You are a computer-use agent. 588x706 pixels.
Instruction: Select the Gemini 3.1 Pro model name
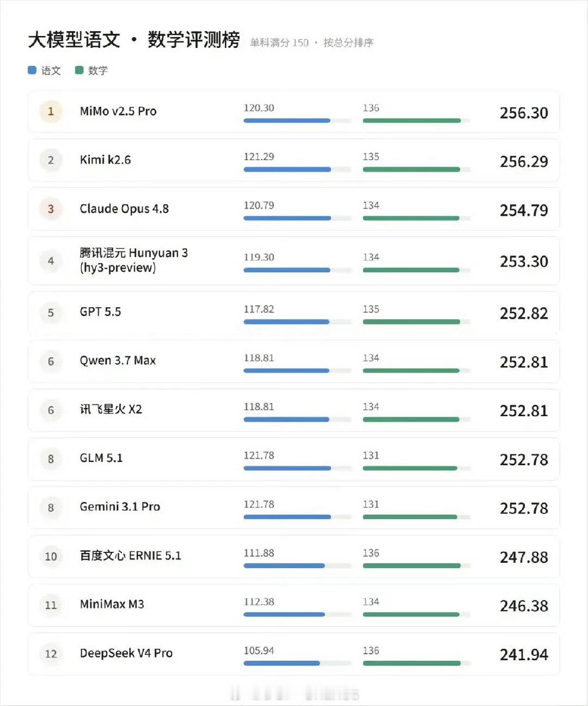click(120, 507)
